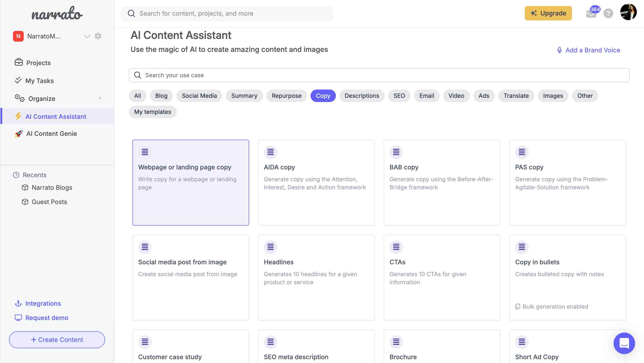The width and height of the screenshot is (644, 363).
Task: Open the CTAs template title
Action: [397, 262]
